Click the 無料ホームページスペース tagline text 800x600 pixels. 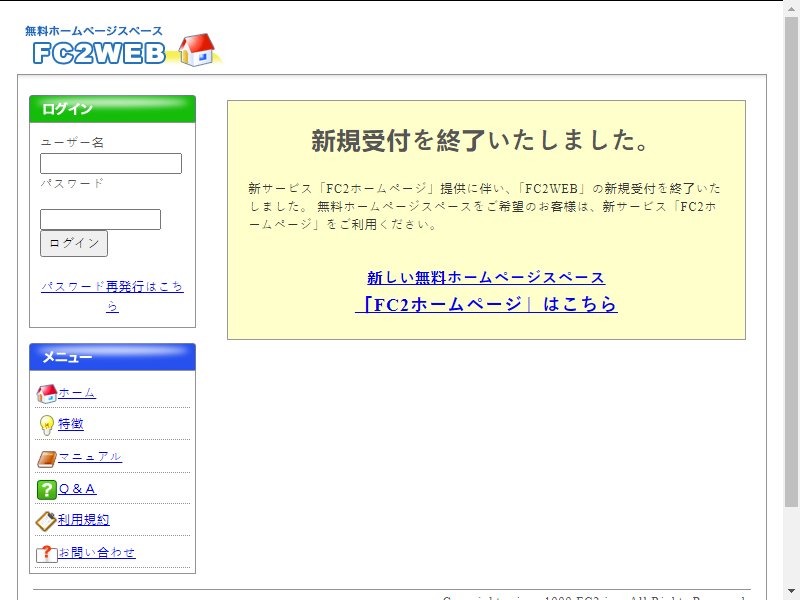94,31
